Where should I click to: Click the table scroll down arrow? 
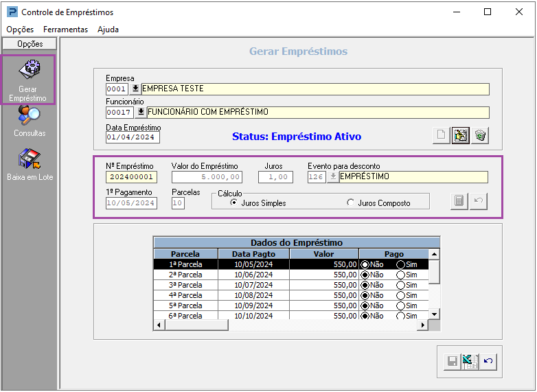click(434, 314)
